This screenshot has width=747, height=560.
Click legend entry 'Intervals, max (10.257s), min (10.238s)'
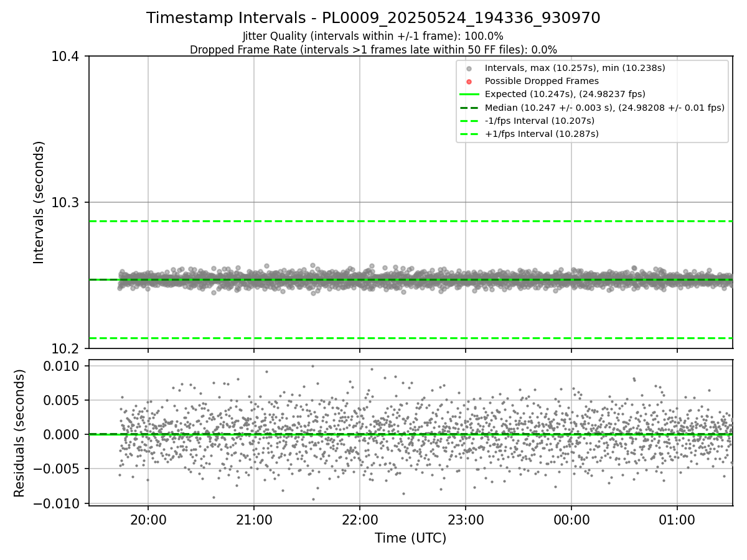[x=575, y=68]
